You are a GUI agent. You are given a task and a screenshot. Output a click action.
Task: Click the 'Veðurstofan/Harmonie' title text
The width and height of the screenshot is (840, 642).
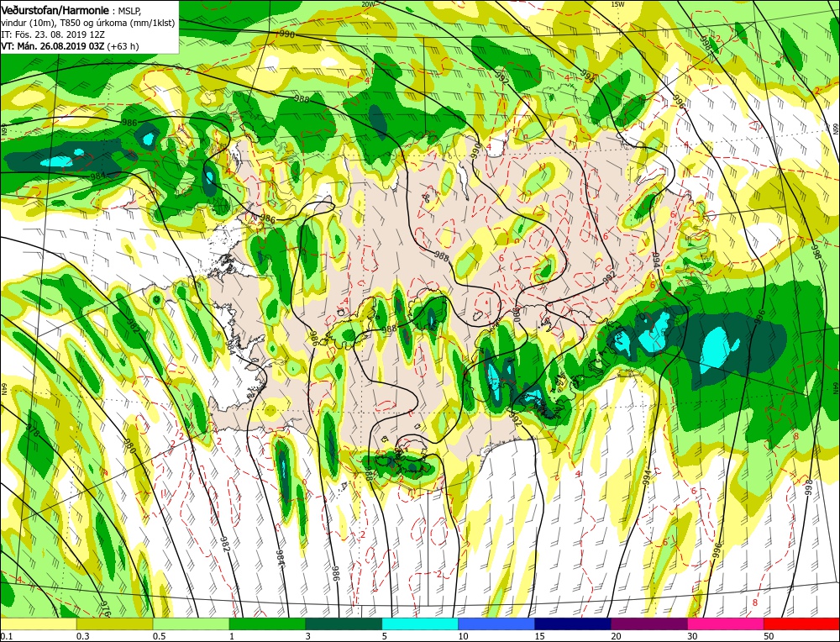click(55, 11)
